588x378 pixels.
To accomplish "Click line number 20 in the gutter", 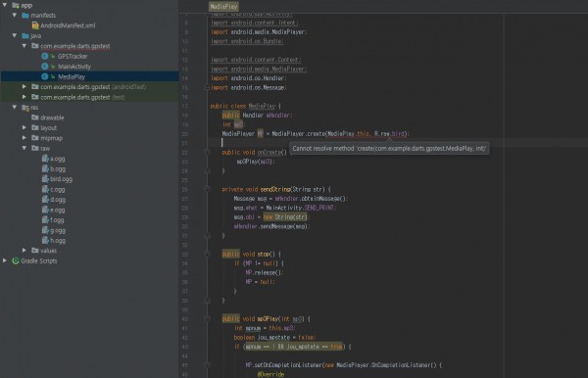I will coord(185,134).
